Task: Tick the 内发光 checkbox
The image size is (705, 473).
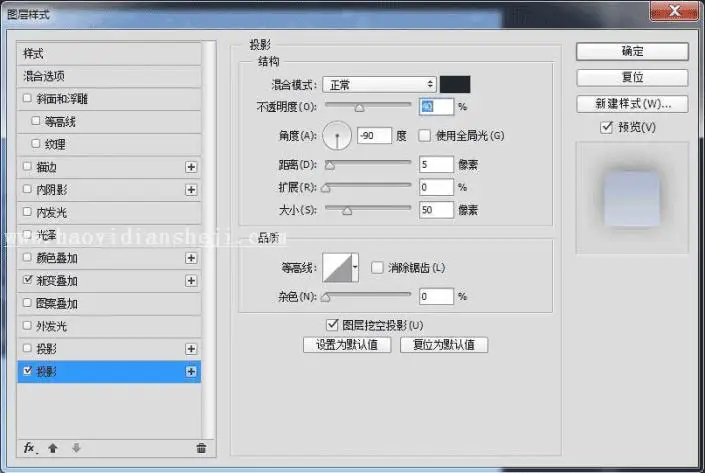Action: point(27,211)
